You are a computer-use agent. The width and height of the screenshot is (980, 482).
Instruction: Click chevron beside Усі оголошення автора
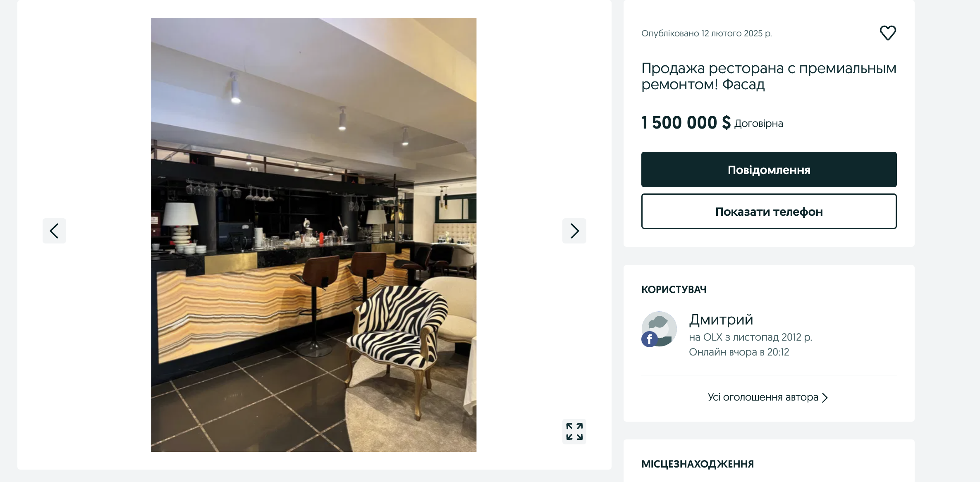(x=825, y=398)
